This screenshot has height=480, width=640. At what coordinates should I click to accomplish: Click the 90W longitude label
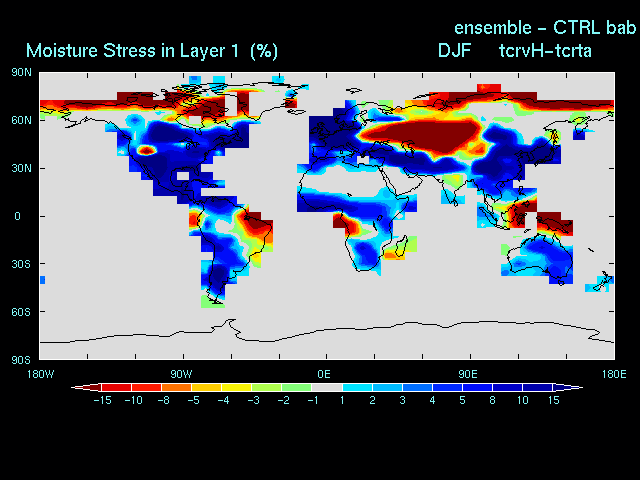[181, 374]
